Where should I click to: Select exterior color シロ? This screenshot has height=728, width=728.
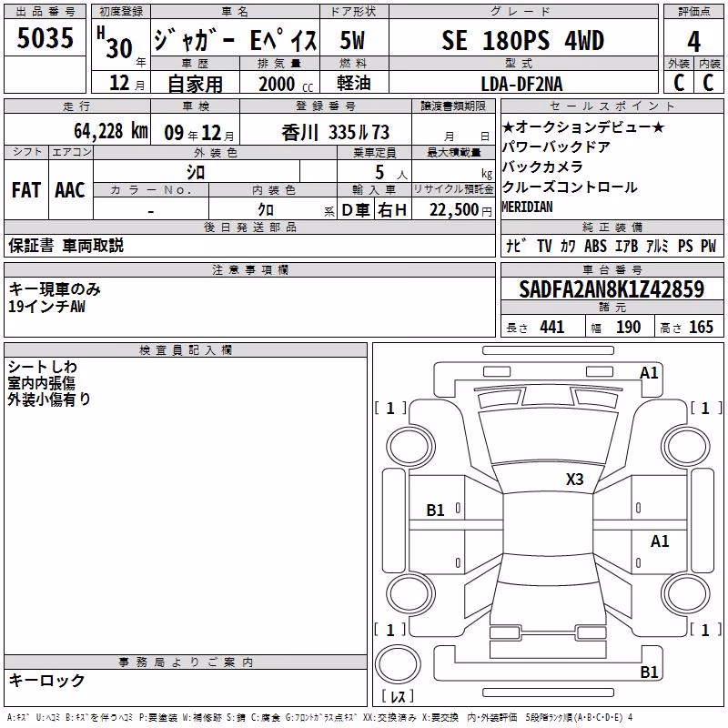coord(196,173)
